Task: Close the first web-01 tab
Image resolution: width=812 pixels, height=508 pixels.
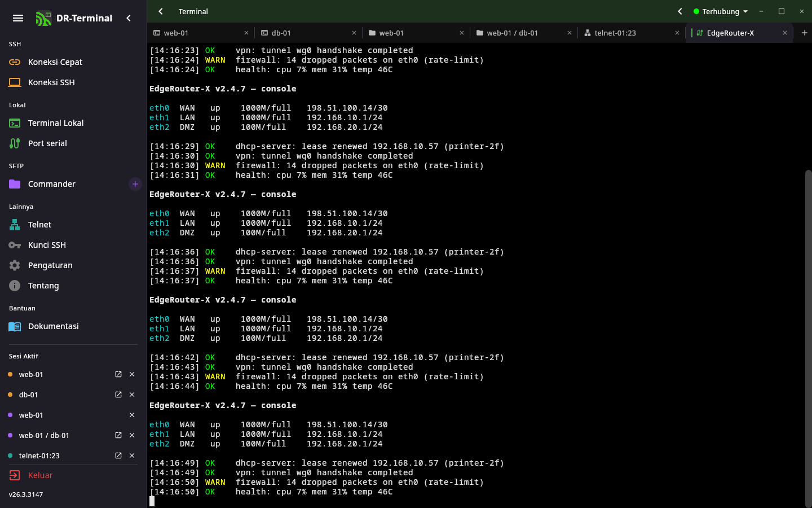Action: [x=246, y=33]
